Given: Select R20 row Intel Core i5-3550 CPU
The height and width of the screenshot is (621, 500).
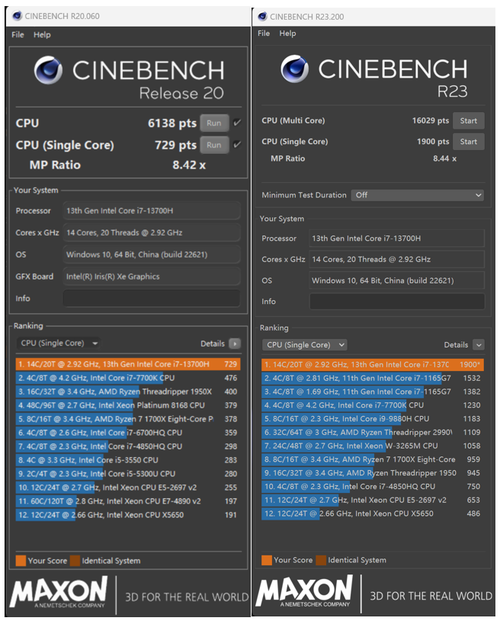Looking at the screenshot, I should 128,460.
